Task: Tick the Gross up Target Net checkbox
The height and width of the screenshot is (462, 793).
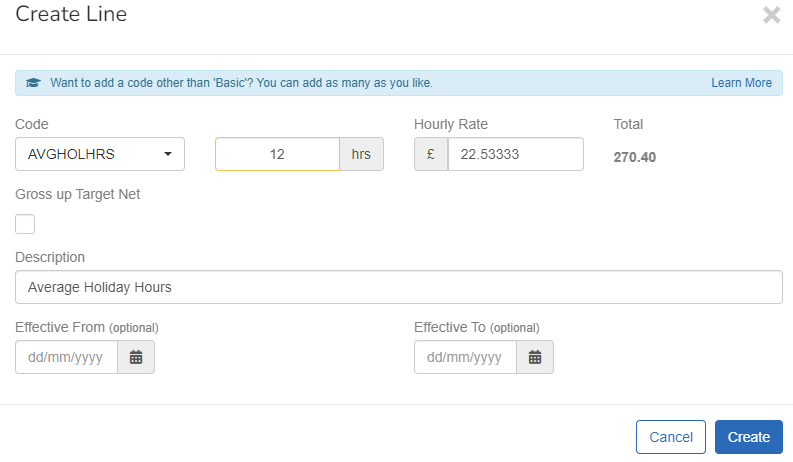Action: (x=25, y=224)
